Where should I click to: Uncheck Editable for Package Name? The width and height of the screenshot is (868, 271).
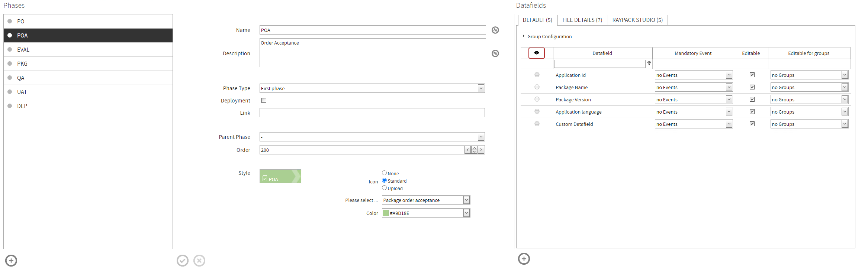(x=752, y=87)
